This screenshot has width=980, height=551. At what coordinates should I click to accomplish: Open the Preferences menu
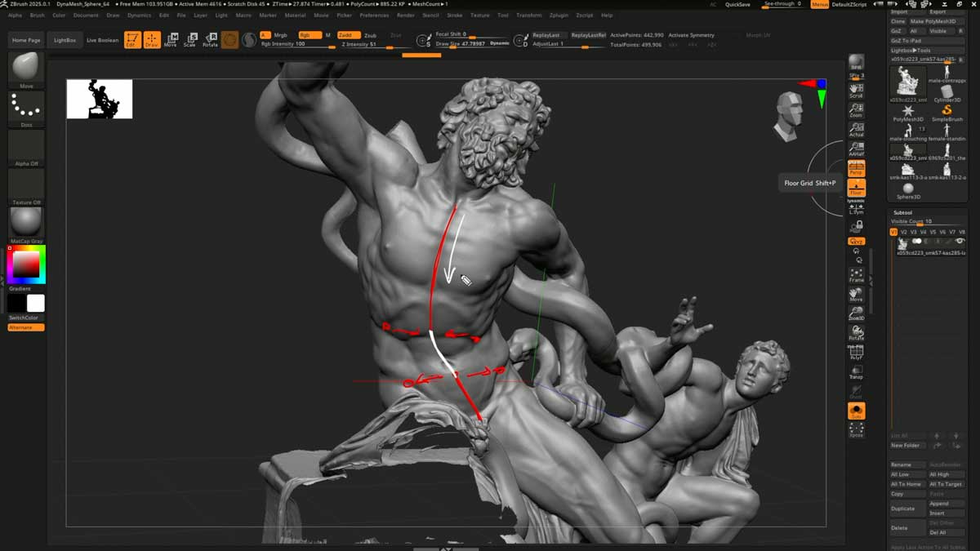(x=374, y=15)
